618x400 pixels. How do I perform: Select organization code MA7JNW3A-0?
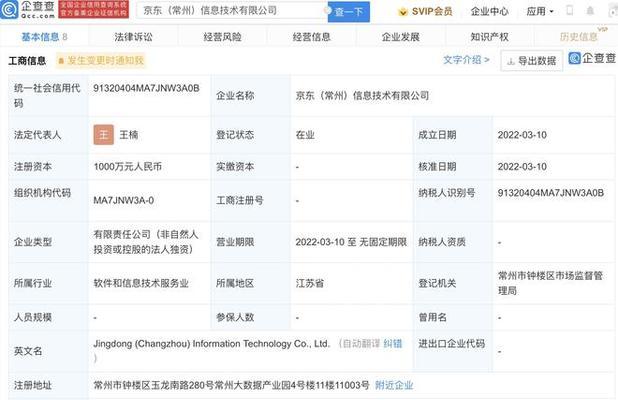pos(124,200)
